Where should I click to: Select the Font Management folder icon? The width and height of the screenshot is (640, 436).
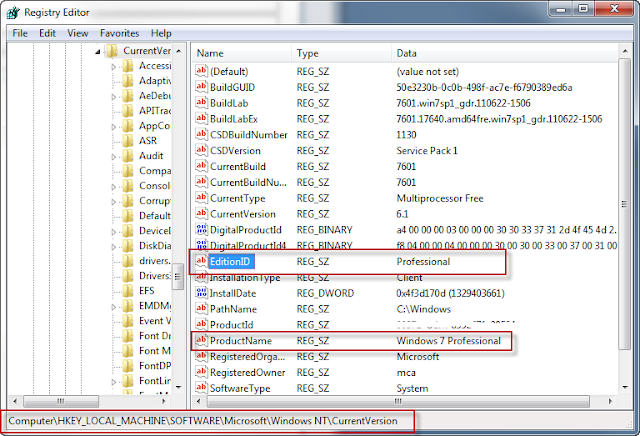(128, 351)
